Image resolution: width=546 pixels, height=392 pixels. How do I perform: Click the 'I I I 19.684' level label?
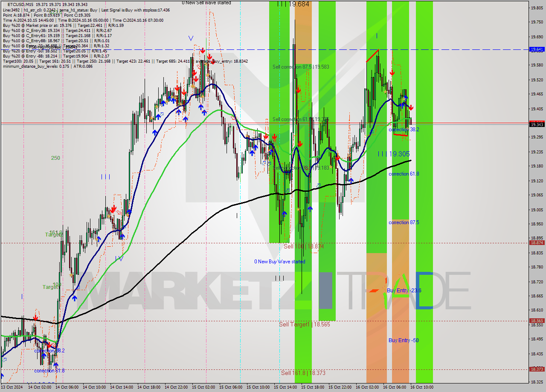[293, 4]
